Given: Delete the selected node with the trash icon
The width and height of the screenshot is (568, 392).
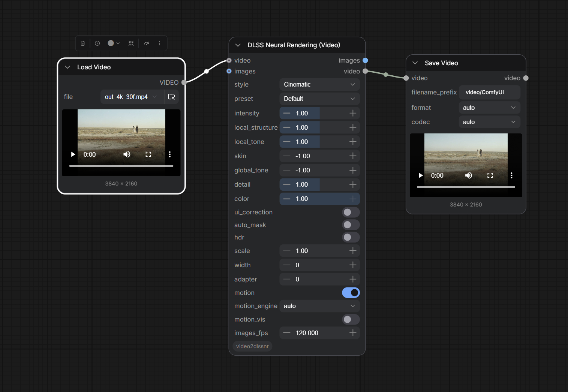Looking at the screenshot, I should 83,43.
